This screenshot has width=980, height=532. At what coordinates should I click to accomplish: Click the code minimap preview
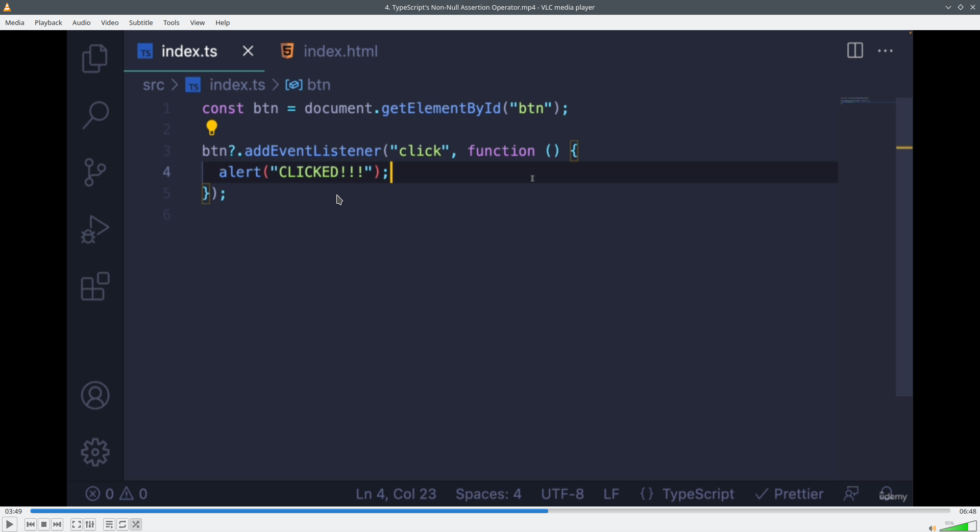[868, 101]
